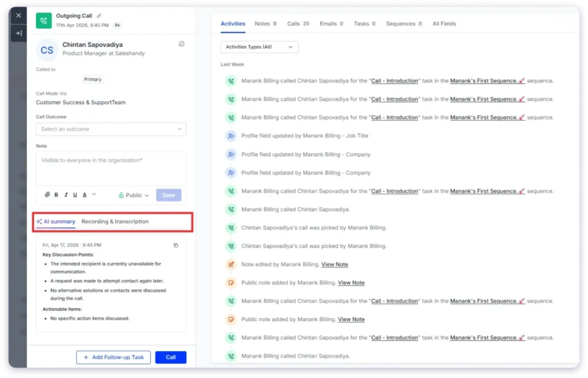The image size is (588, 378).
Task: Click the green outgoing call icon in header
Action: (x=44, y=20)
